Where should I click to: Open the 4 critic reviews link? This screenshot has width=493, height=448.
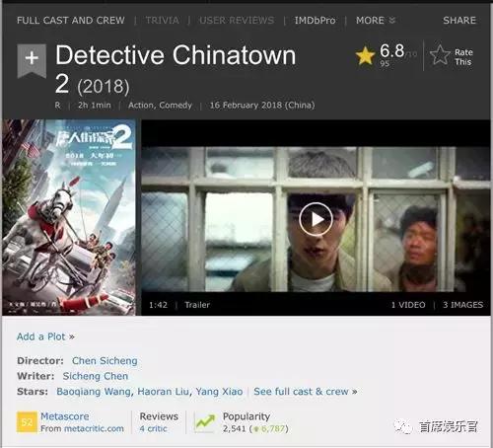pos(153,428)
